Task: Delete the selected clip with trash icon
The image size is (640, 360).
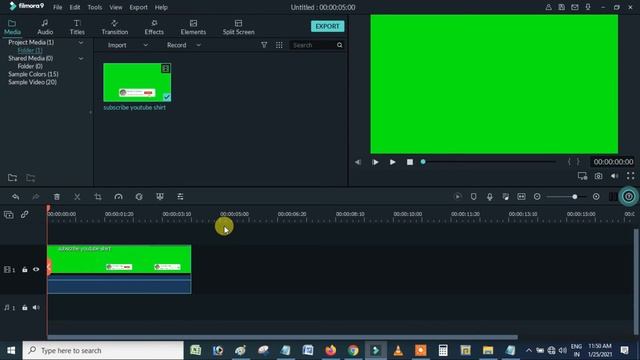Action: point(57,197)
